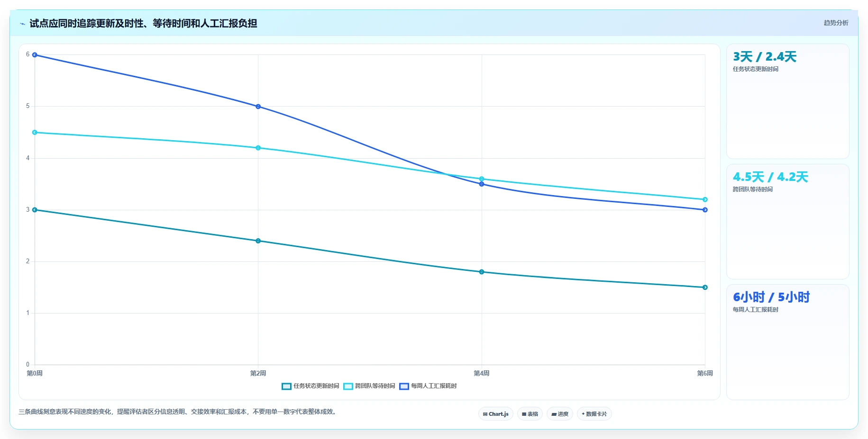This screenshot has height=439, width=868.
Task: Click the footnote starting 三条曲线刻意表现
Action: (x=178, y=412)
